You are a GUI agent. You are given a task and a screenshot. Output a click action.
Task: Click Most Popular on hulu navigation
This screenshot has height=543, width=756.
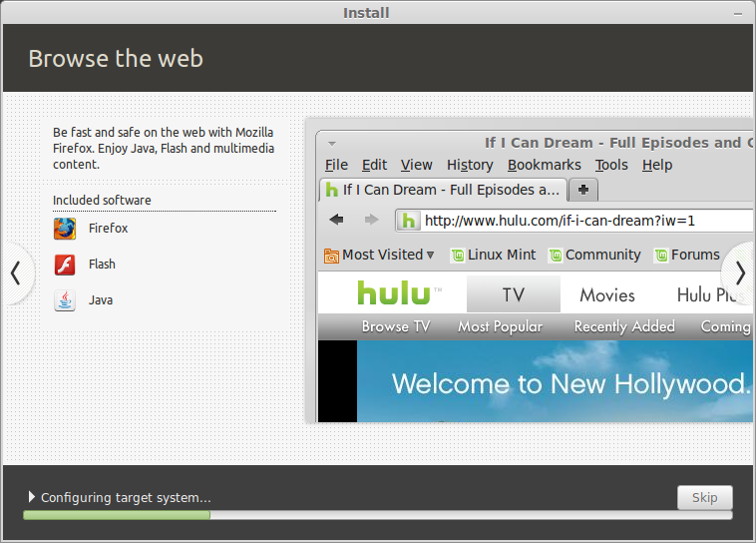click(500, 326)
